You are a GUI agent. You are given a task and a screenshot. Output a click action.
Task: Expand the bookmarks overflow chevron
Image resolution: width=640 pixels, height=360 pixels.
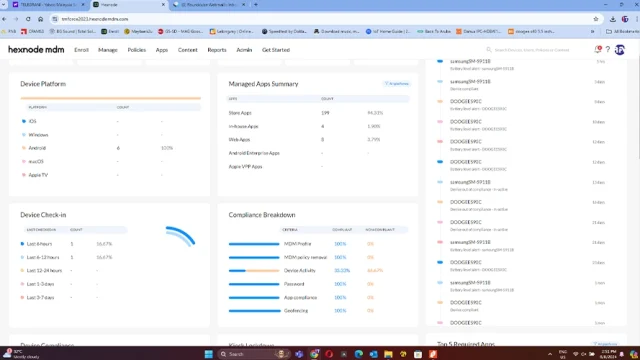(x=593, y=31)
